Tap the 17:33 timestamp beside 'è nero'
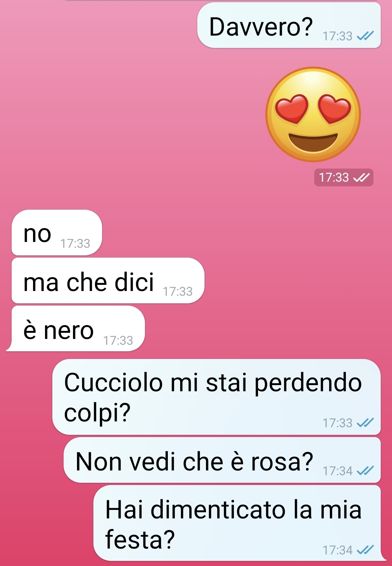 point(118,340)
